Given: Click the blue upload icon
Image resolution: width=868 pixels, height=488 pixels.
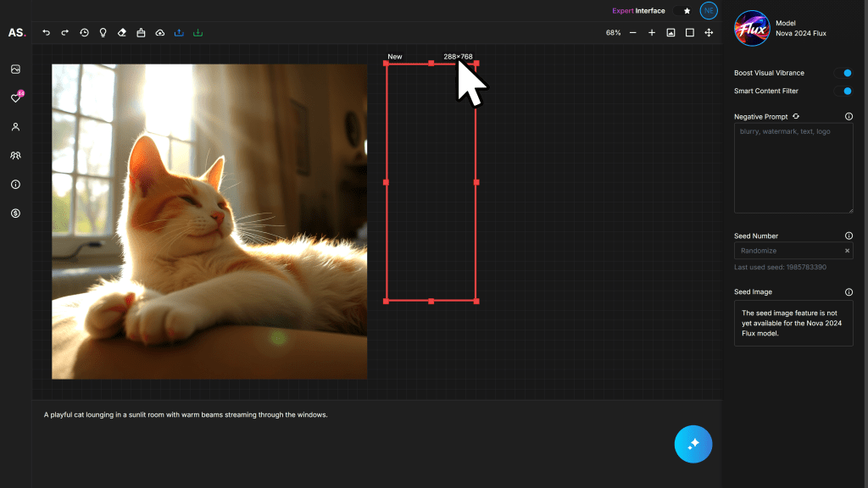Looking at the screenshot, I should coord(179,33).
